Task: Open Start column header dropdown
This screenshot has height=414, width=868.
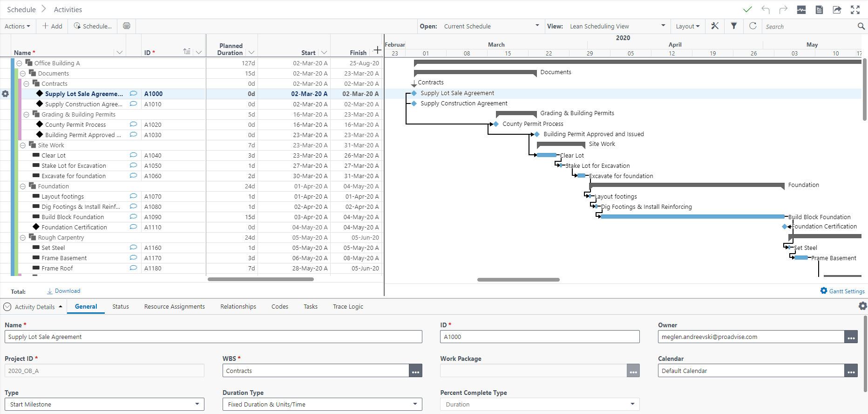Action: click(324, 52)
